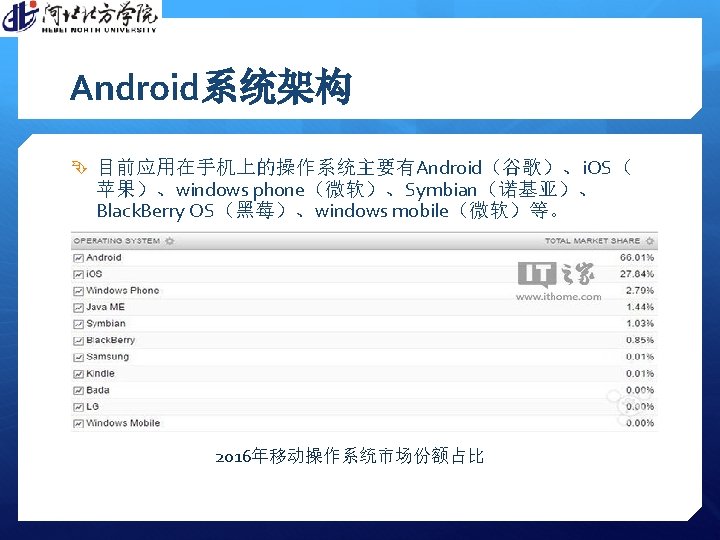This screenshot has height=540, width=720.
Task: Click the Samsung row chart icon
Action: click(x=79, y=357)
